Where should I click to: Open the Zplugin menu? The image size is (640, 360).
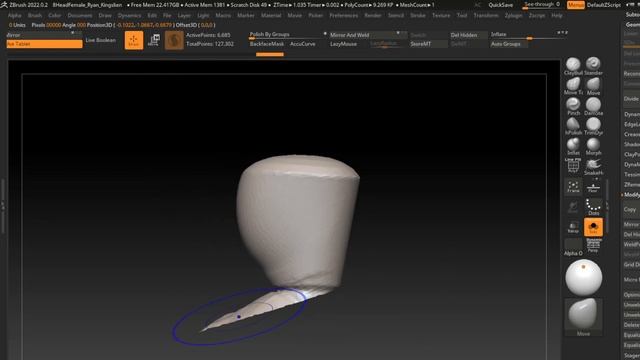coord(513,16)
